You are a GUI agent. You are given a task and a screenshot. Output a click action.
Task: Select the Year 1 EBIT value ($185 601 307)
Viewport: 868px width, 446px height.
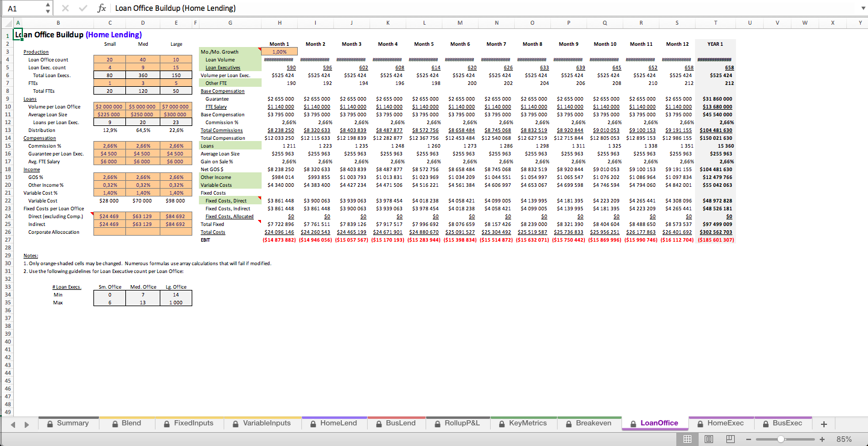[x=715, y=240]
